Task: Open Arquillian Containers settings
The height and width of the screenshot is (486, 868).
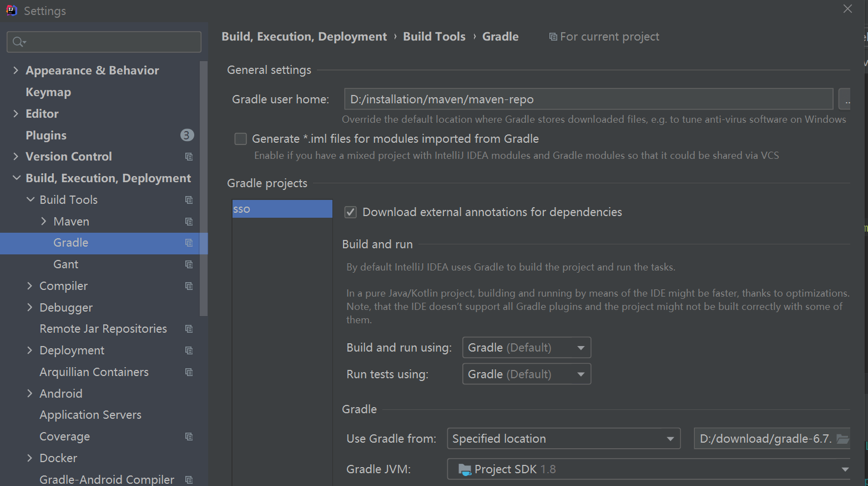Action: point(94,372)
